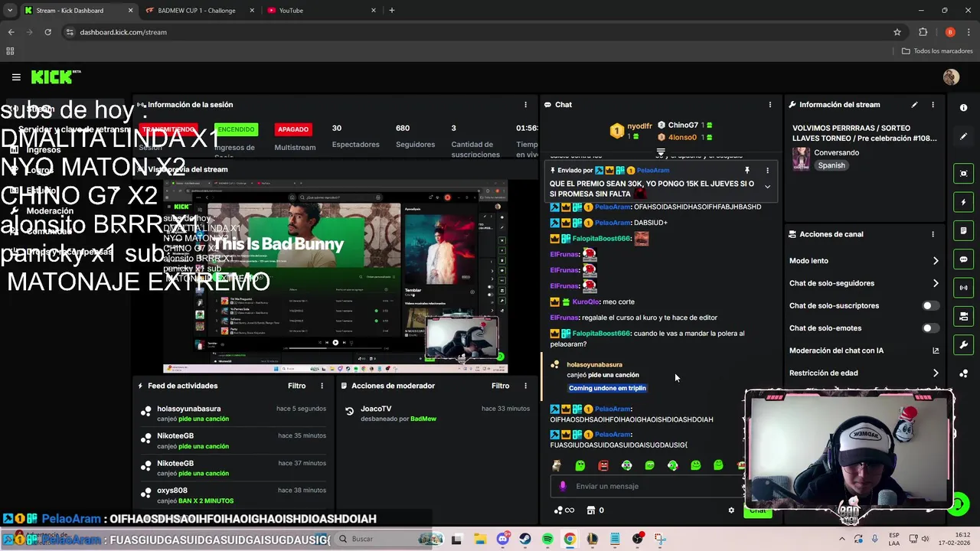Click the stream preview video
The width and height of the screenshot is (980, 551).
(x=335, y=276)
